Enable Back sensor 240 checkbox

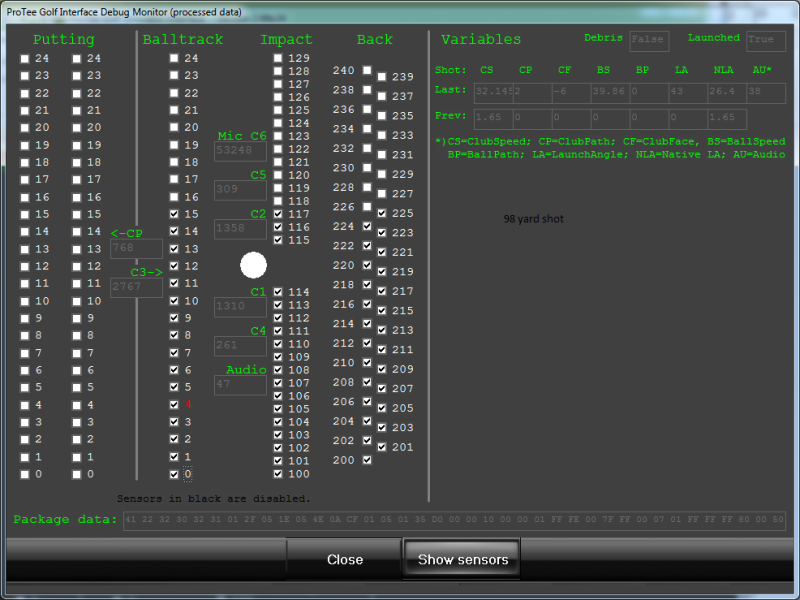tap(367, 71)
